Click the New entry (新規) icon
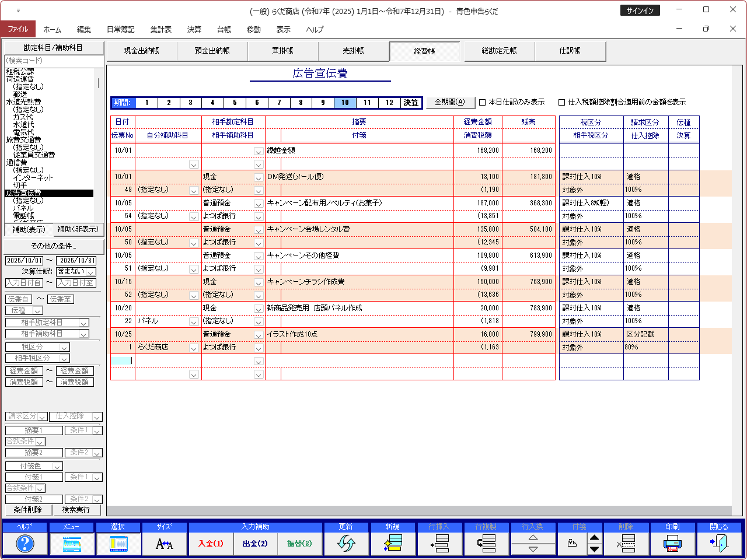The width and height of the screenshot is (747, 560). (393, 544)
